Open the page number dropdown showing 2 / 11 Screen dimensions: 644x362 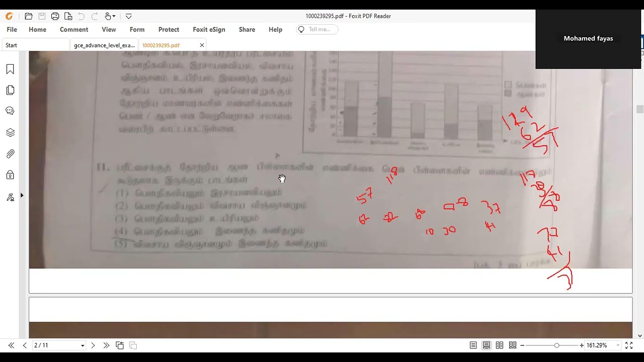click(x=83, y=346)
